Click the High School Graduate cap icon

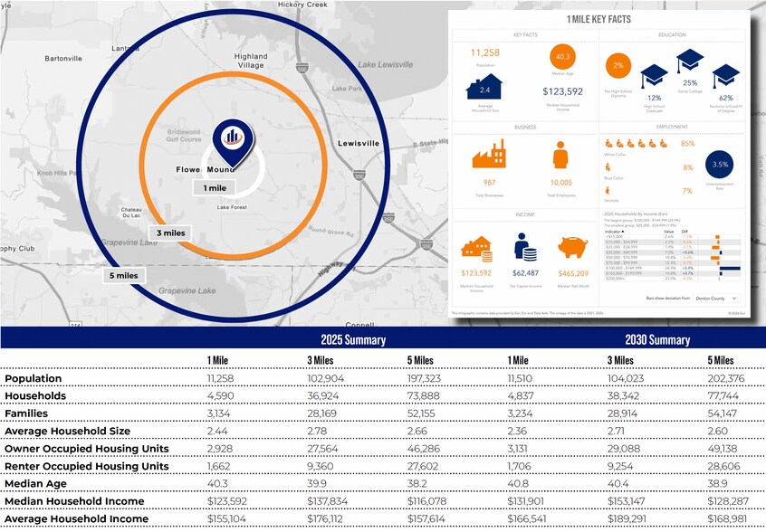pos(654,77)
